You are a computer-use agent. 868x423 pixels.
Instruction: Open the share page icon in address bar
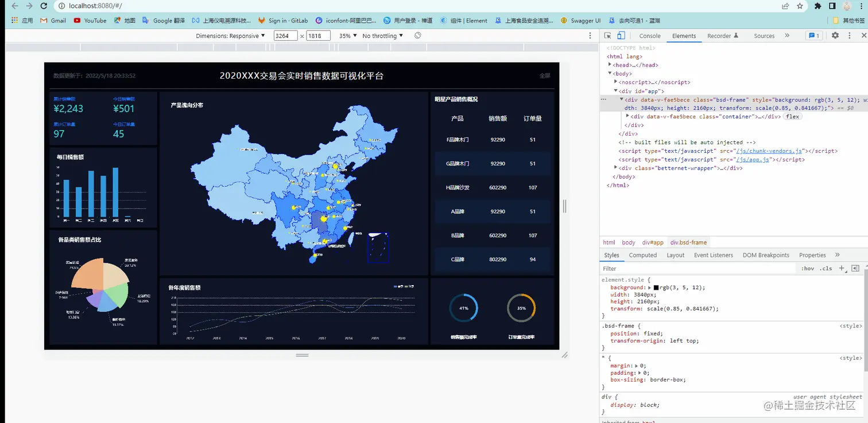785,6
